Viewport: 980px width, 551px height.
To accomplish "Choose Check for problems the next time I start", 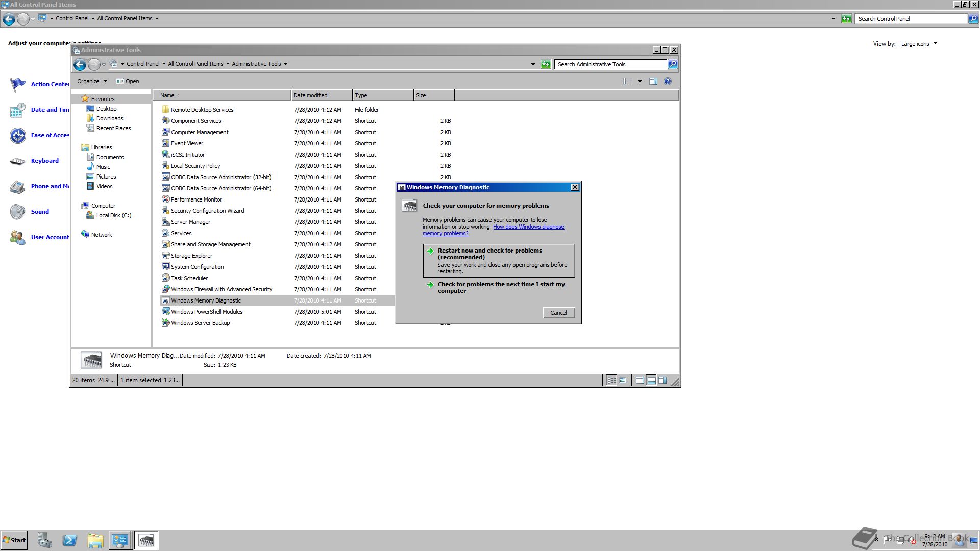I will pyautogui.click(x=499, y=287).
